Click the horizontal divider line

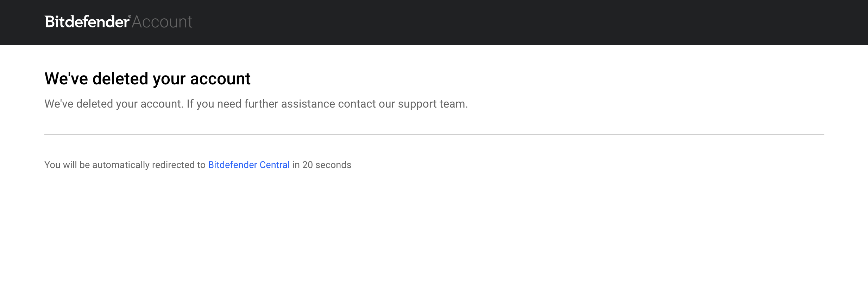point(434,134)
